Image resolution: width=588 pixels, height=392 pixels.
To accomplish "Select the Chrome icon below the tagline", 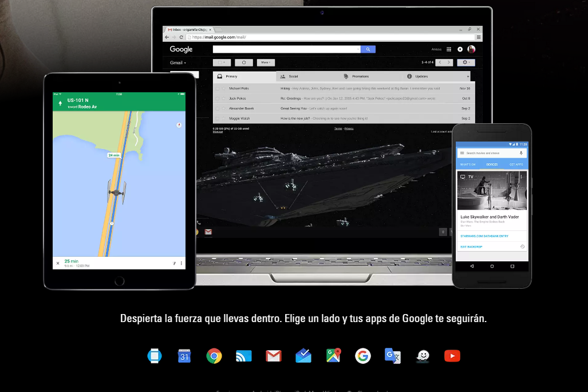I will [214, 355].
